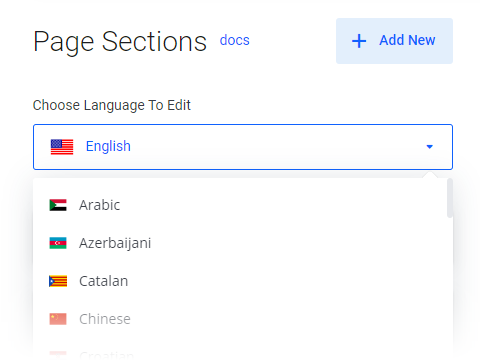This screenshot has width=480, height=360.
Task: Click the red Chinese flag icon
Action: (x=58, y=319)
